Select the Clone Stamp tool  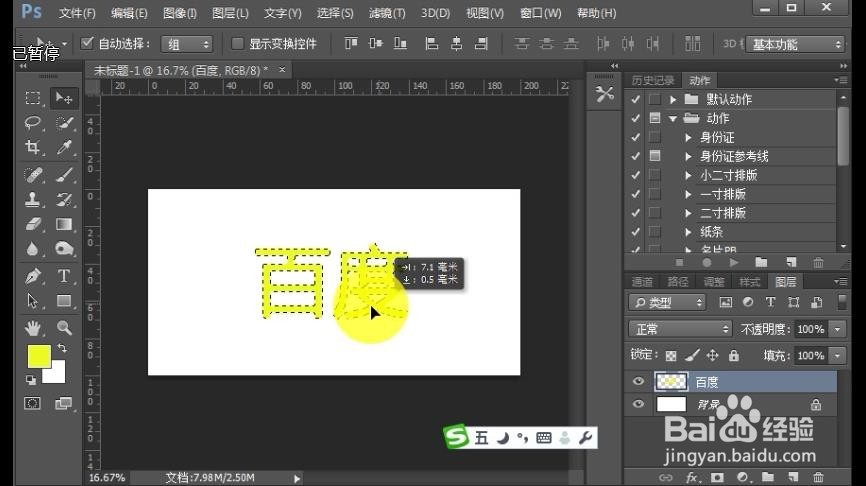pyautogui.click(x=33, y=199)
